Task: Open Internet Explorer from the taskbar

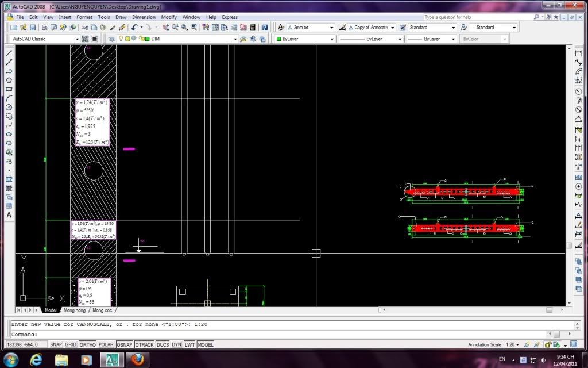Action: (x=36, y=360)
